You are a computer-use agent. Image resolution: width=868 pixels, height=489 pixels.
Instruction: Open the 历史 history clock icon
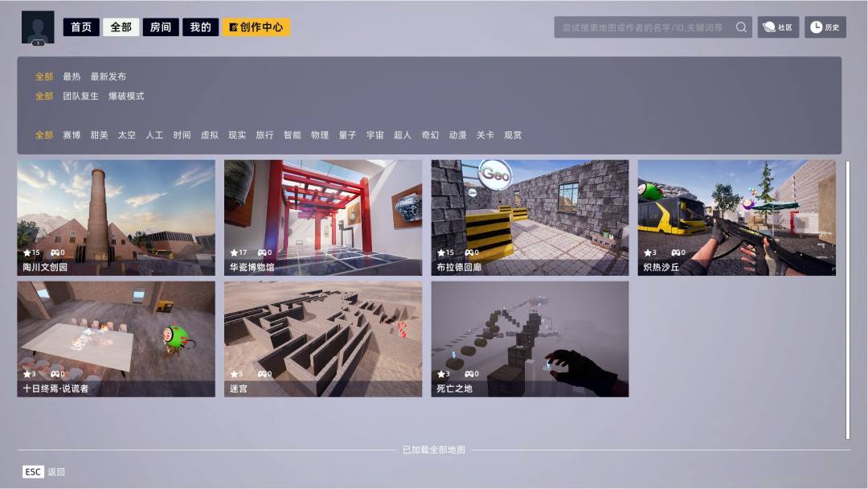tap(816, 27)
